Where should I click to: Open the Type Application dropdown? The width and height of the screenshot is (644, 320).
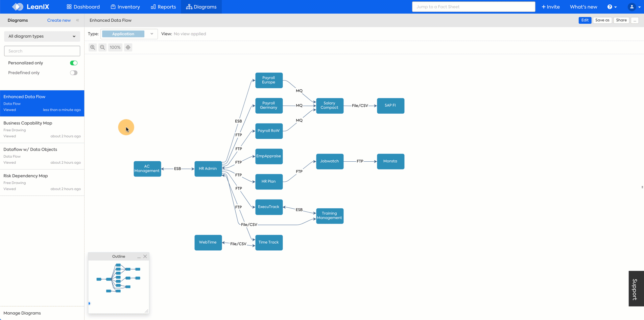pyautogui.click(x=129, y=34)
